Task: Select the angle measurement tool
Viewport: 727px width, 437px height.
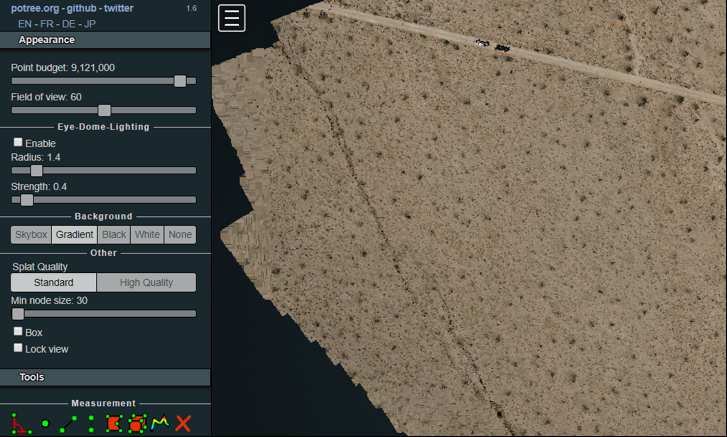Action: [21, 424]
